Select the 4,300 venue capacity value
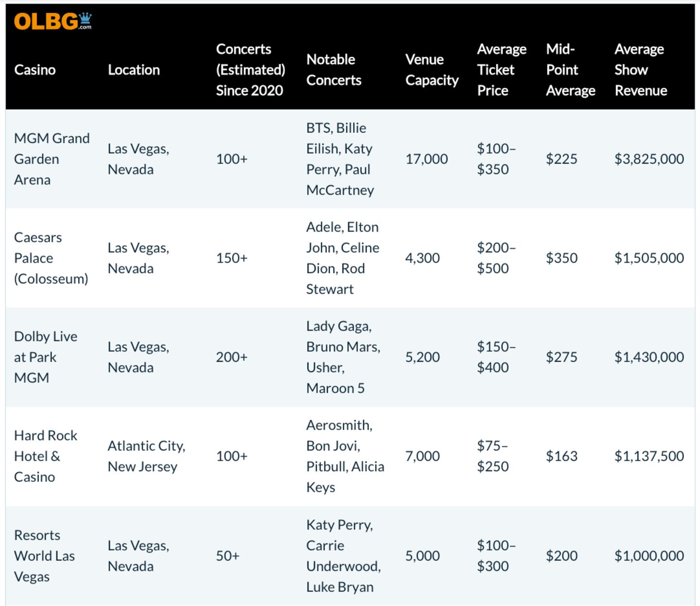The width and height of the screenshot is (700, 606). pyautogui.click(x=422, y=258)
